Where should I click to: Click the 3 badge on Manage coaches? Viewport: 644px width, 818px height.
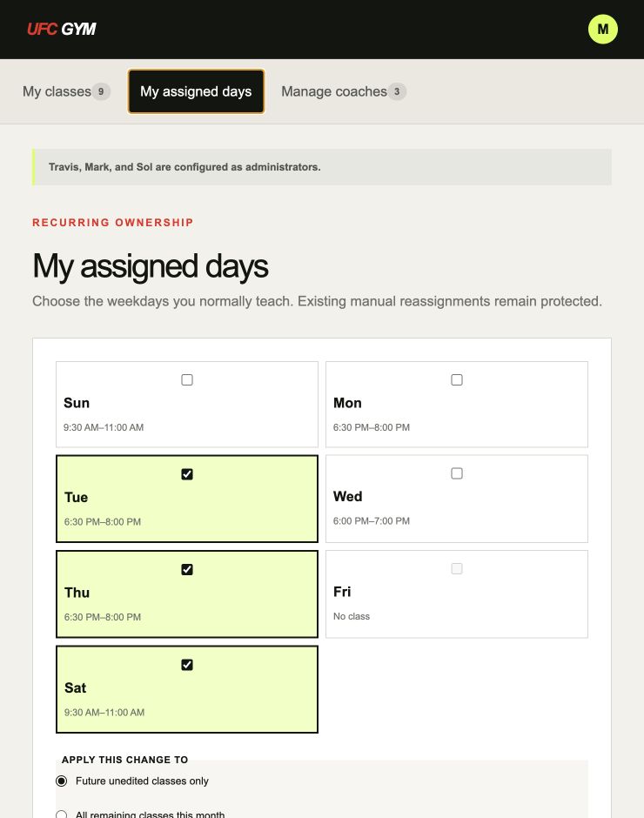(x=397, y=91)
